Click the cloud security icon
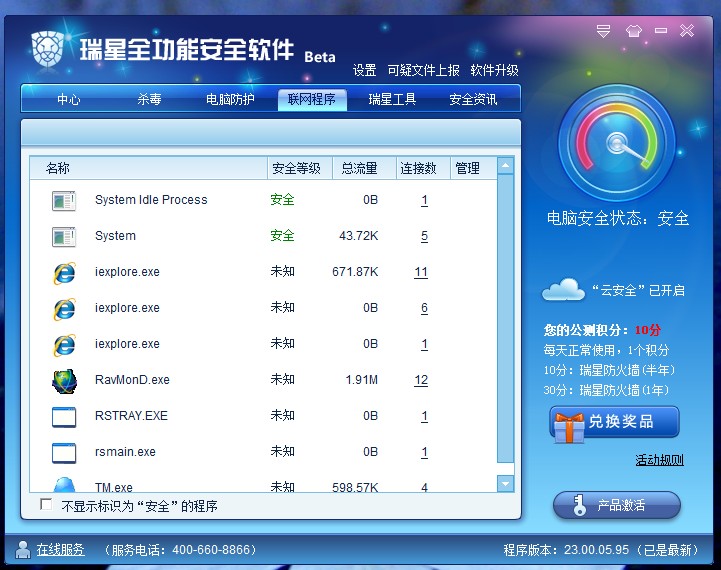The height and width of the screenshot is (570, 721). click(563, 290)
